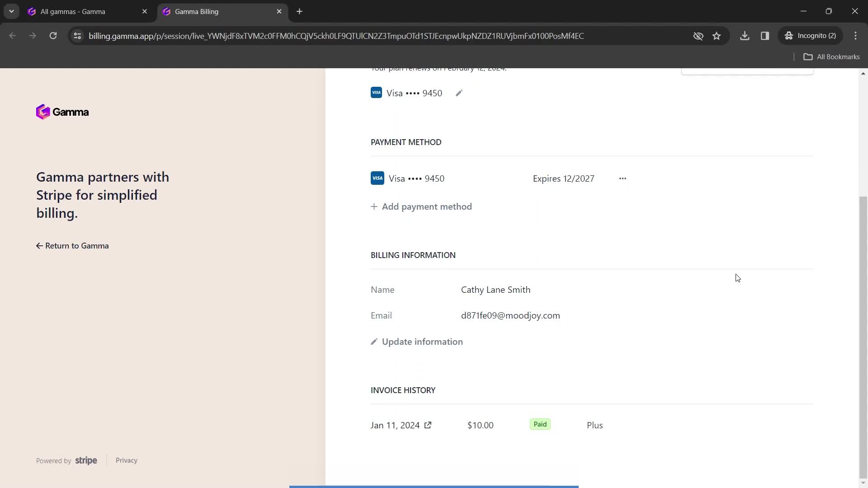
Task: Open the Jan 11, 2024 invoice external link icon
Action: 428,425
